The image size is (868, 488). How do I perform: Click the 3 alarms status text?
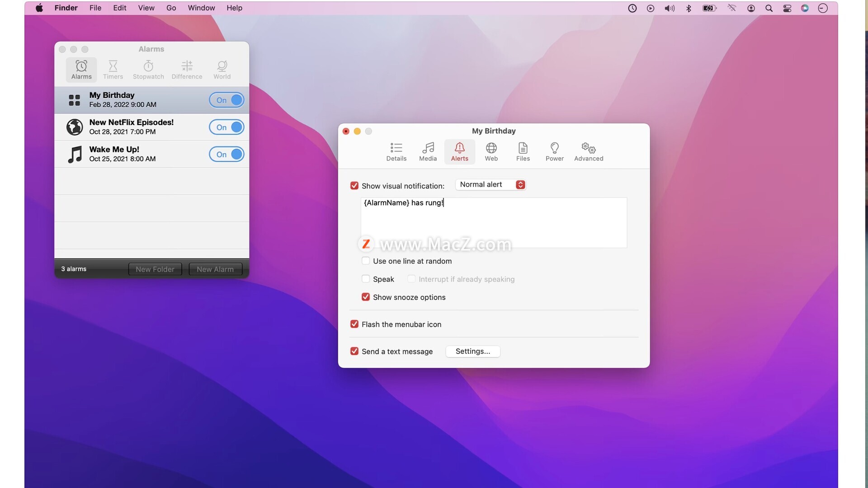(74, 269)
